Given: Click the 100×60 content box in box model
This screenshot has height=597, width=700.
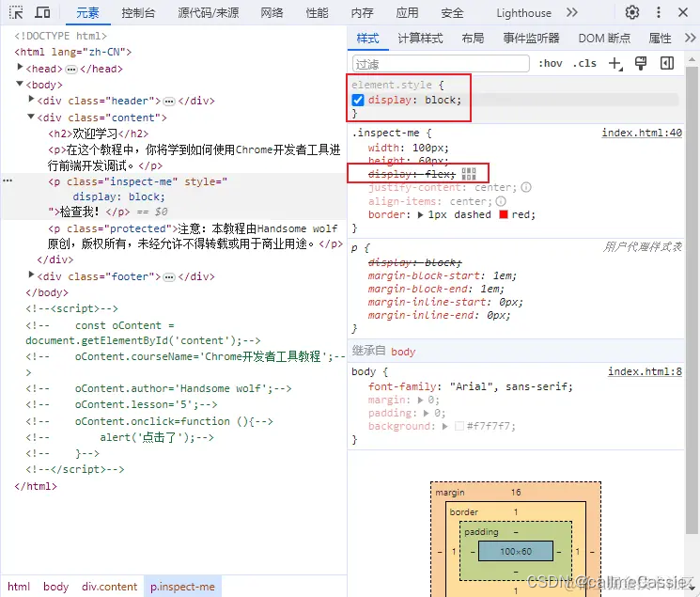Looking at the screenshot, I should click(x=516, y=552).
